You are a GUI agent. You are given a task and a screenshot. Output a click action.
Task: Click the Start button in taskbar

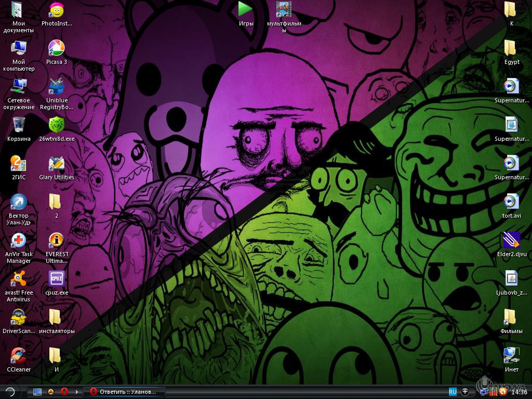(x=10, y=392)
